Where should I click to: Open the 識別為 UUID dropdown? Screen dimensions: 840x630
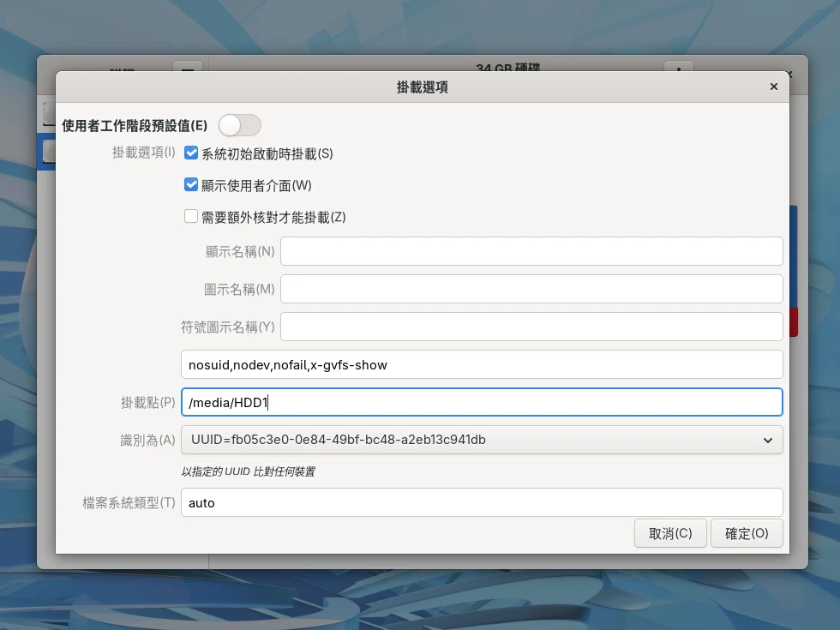(x=482, y=440)
